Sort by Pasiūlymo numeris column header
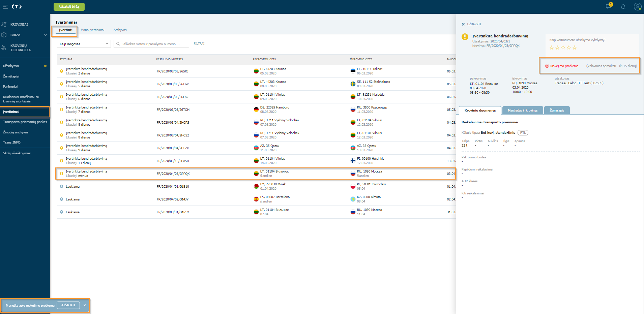644x314 pixels. pyautogui.click(x=170, y=59)
